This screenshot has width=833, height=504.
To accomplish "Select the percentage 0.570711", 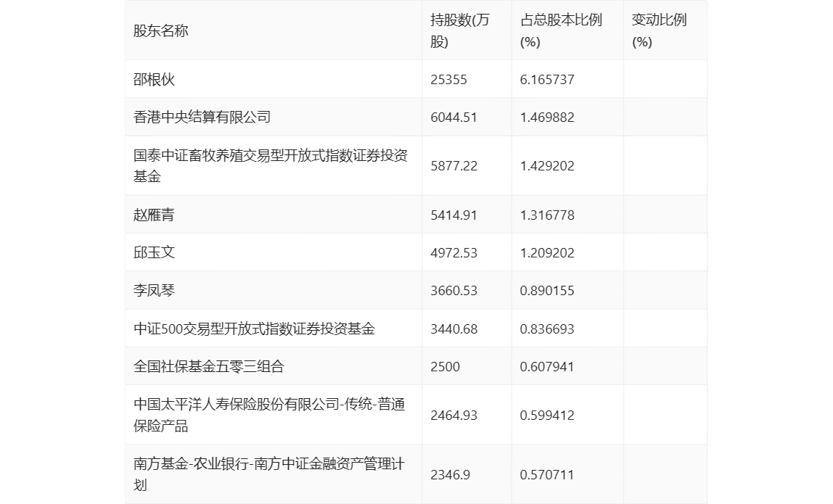I will coord(547,475).
